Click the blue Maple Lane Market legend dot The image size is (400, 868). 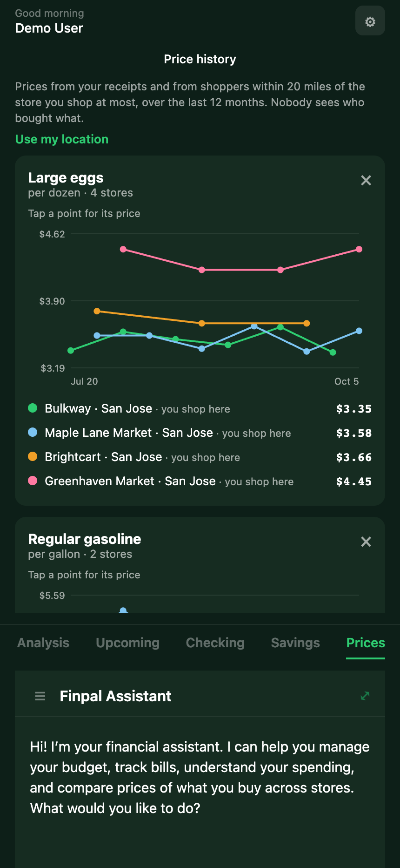tap(33, 432)
